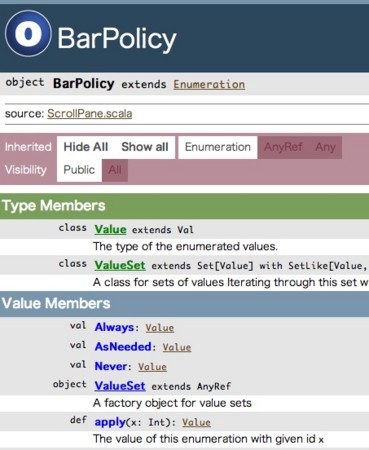Image resolution: width=369 pixels, height=450 pixels.
Task: Open Value type link next to AsNeeded
Action: tap(177, 347)
